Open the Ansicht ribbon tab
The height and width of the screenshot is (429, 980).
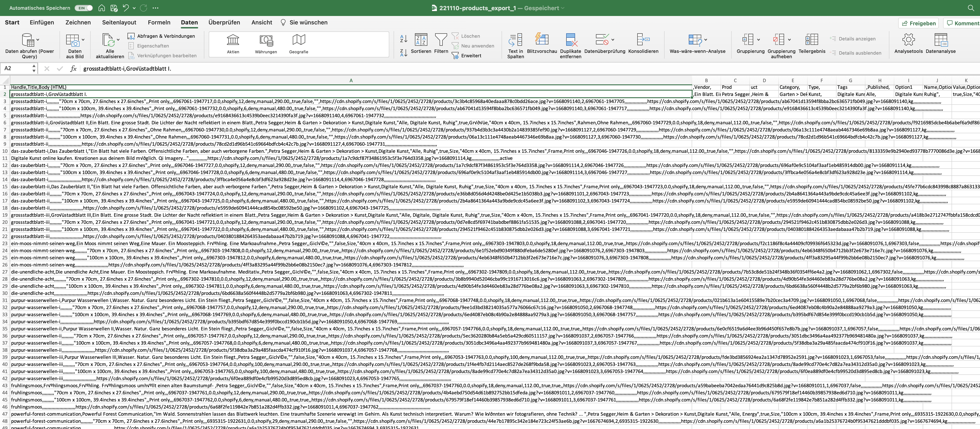261,22
